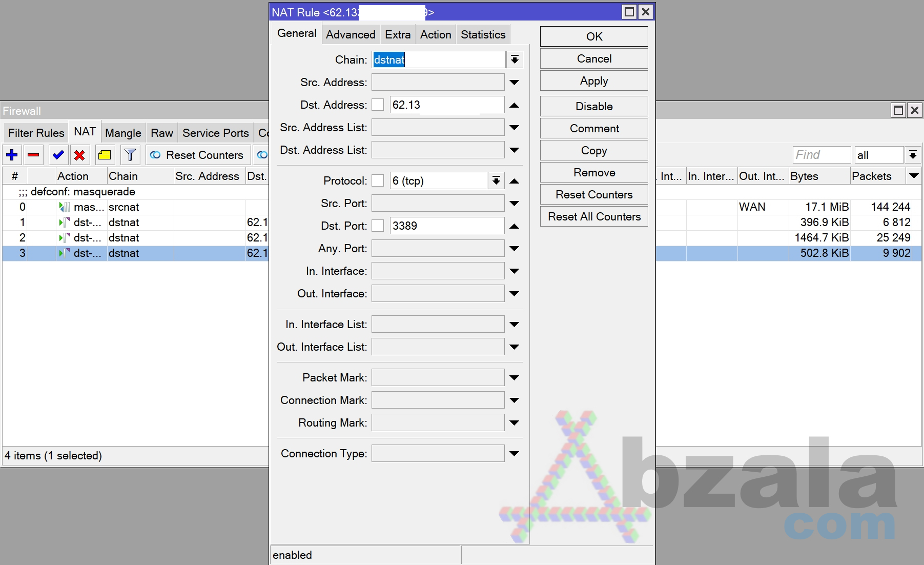Open the Protocol dropdown list
This screenshot has width=924, height=565.
[496, 181]
